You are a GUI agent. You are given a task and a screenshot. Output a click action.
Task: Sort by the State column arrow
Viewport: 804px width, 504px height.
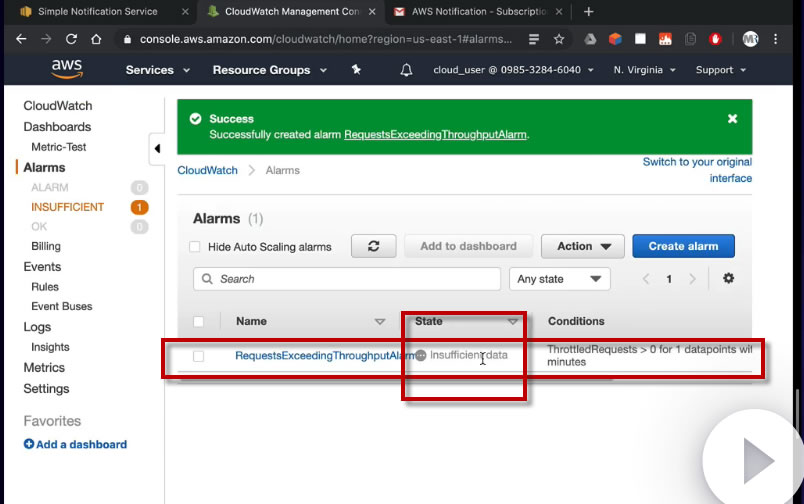coord(513,321)
